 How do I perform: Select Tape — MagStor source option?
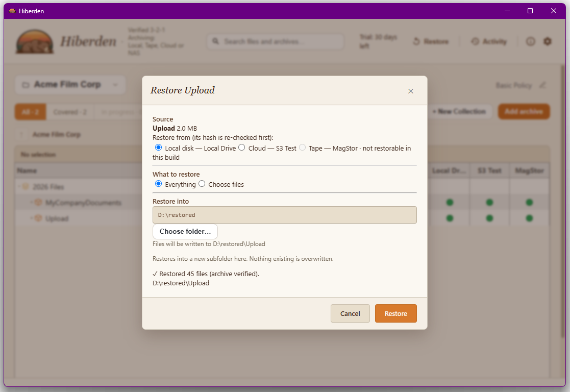[x=303, y=148]
